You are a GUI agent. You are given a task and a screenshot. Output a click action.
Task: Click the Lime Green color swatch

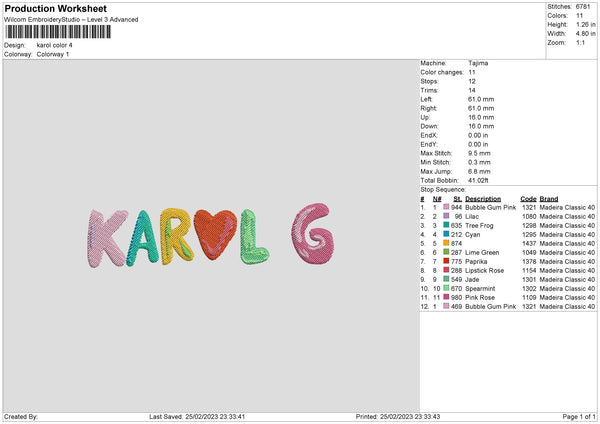click(x=446, y=252)
